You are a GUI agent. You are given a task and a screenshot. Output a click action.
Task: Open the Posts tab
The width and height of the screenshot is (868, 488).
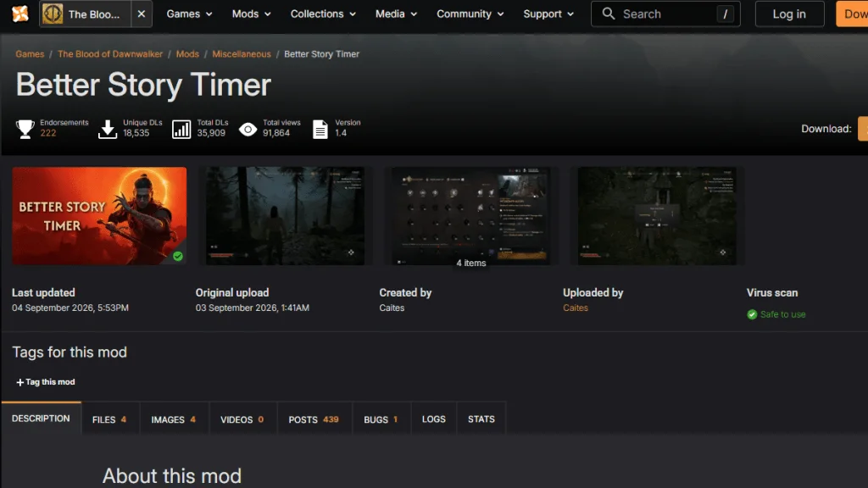(x=314, y=419)
